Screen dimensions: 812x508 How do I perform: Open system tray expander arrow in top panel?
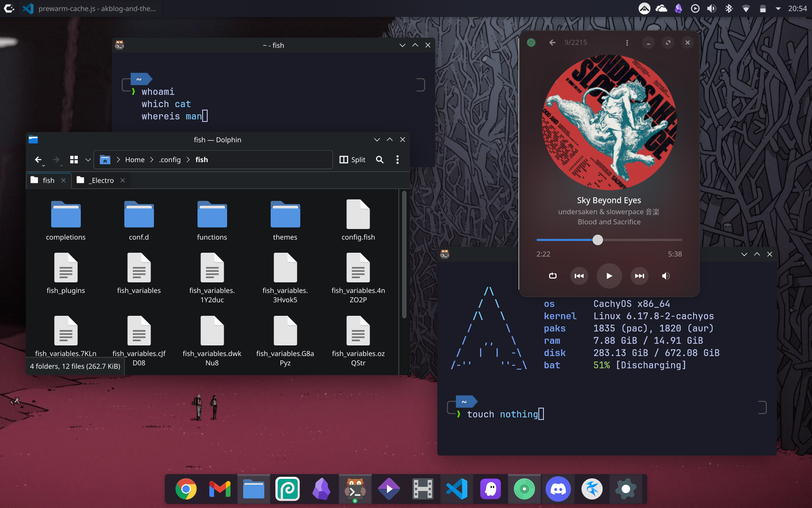pos(778,8)
